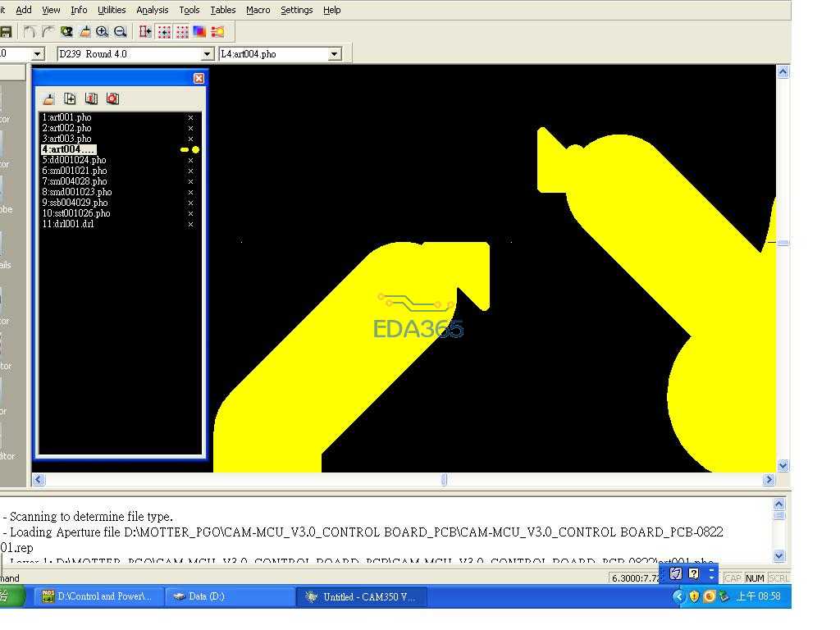Select the highlighted 4:art004 layer row
Image resolution: width=840 pixels, height=630 pixels.
pos(69,149)
